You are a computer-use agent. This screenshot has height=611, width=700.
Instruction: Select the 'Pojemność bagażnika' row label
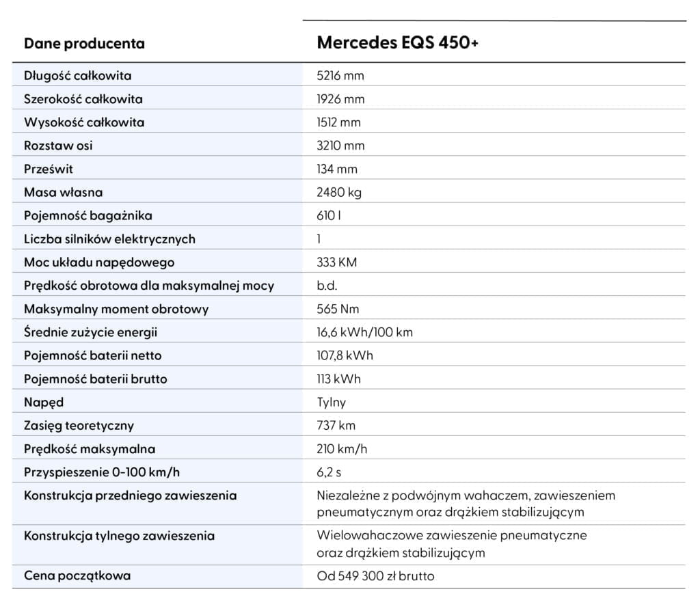click(x=87, y=215)
